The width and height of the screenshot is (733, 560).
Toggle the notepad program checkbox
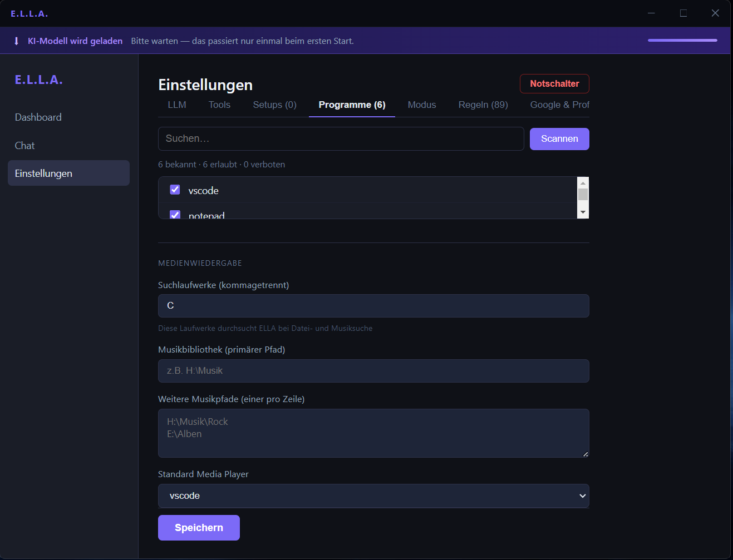(x=175, y=215)
